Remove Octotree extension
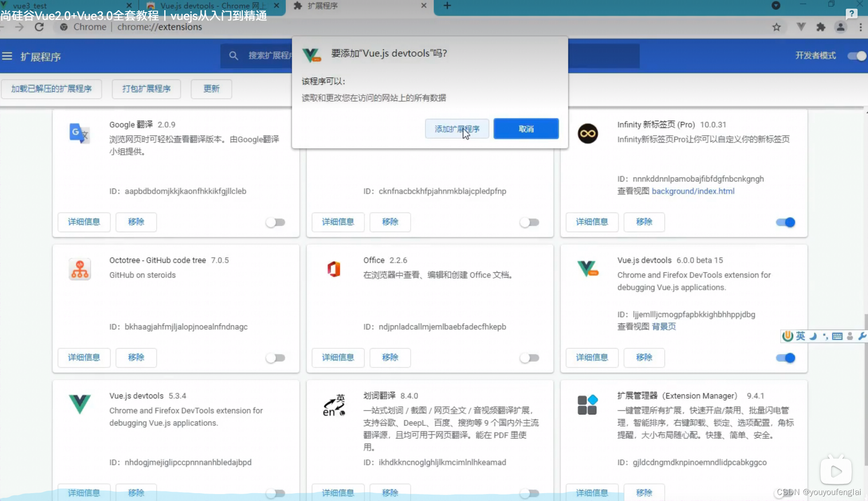This screenshot has width=868, height=501. [136, 357]
